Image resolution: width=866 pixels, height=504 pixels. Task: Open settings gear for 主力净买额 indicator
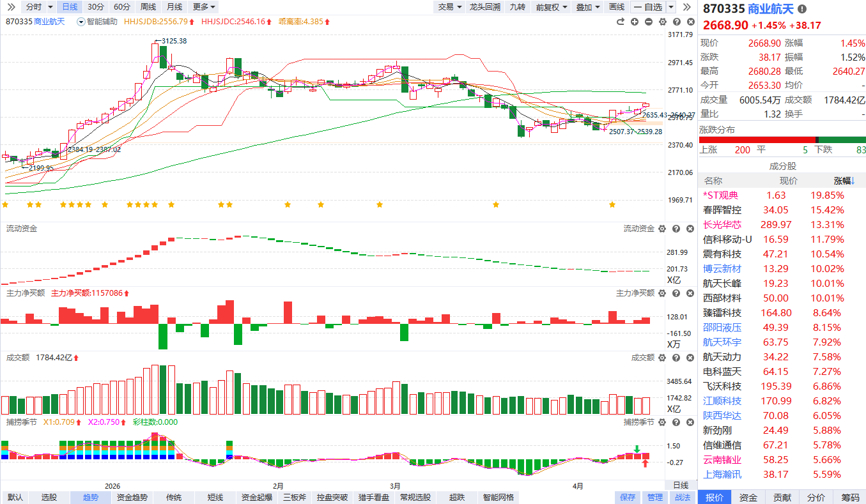pyautogui.click(x=662, y=293)
